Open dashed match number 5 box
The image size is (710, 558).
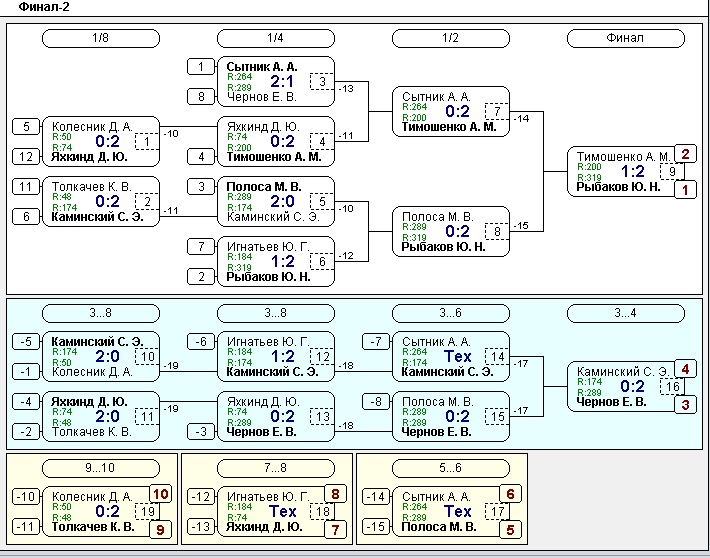click(322, 202)
